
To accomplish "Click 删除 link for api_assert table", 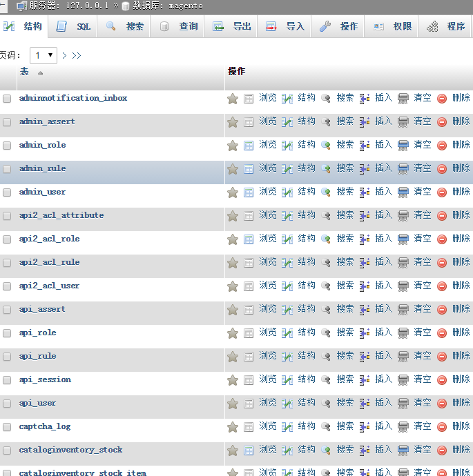I will pyautogui.click(x=461, y=309).
